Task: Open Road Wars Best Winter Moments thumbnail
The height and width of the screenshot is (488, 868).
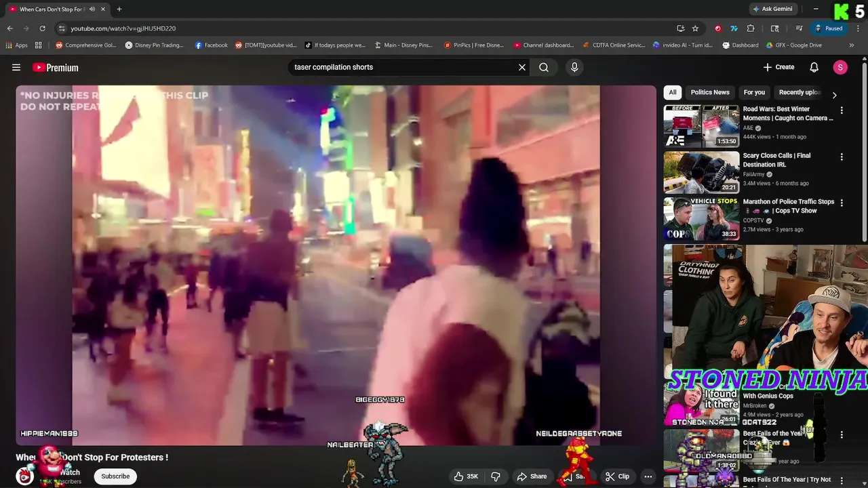Action: click(x=701, y=126)
